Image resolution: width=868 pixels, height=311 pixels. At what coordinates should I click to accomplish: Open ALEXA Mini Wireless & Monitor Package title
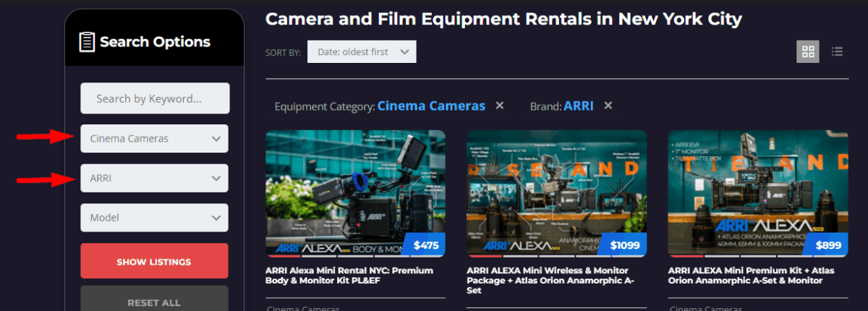tap(551, 280)
